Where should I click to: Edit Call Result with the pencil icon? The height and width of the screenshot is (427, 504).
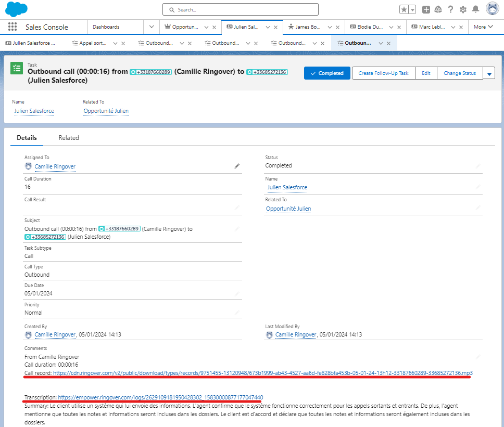point(237,208)
